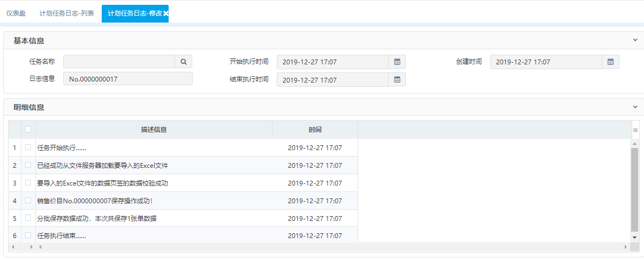Viewport: 644px width, 259px height.
Task: Check the checkbox for row 任务开始执行
Action: coord(28,147)
